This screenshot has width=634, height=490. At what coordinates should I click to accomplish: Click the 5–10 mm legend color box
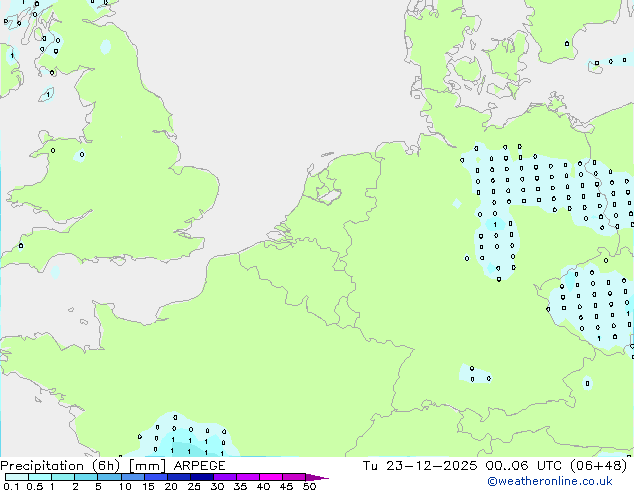click(x=110, y=477)
